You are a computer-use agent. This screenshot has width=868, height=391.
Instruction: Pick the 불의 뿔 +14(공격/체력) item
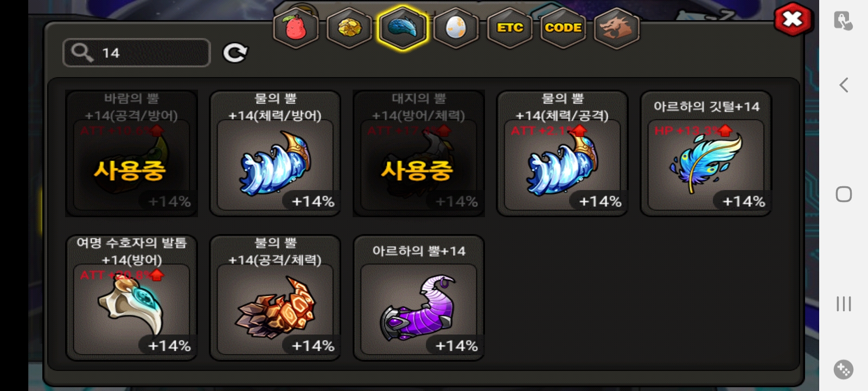tap(275, 298)
